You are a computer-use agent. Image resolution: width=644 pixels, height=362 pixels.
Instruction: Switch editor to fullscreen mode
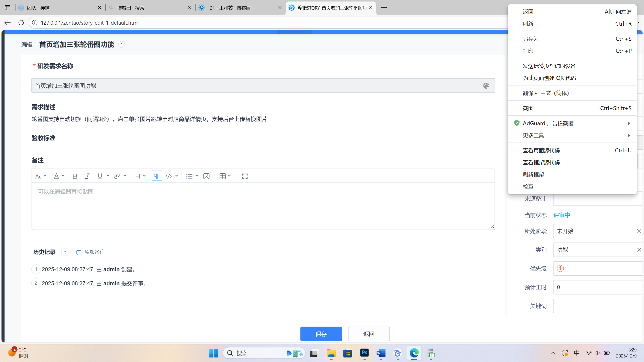pyautogui.click(x=245, y=176)
